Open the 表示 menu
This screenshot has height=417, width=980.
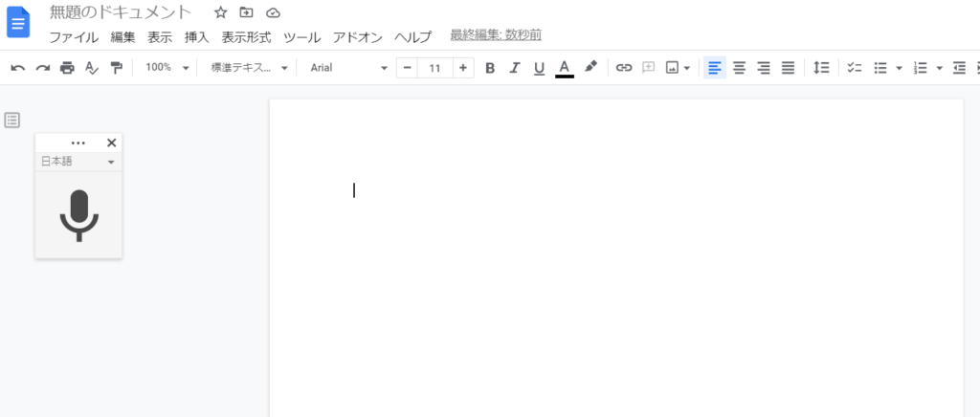160,37
